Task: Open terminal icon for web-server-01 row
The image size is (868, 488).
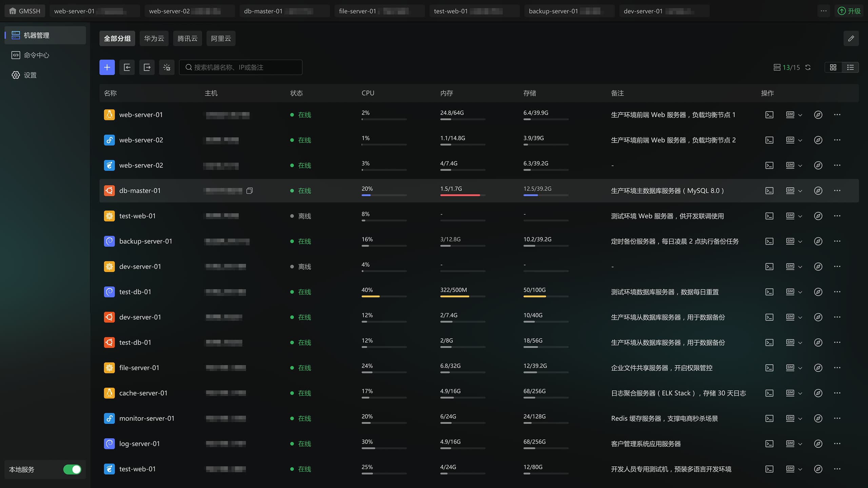Action: click(769, 115)
